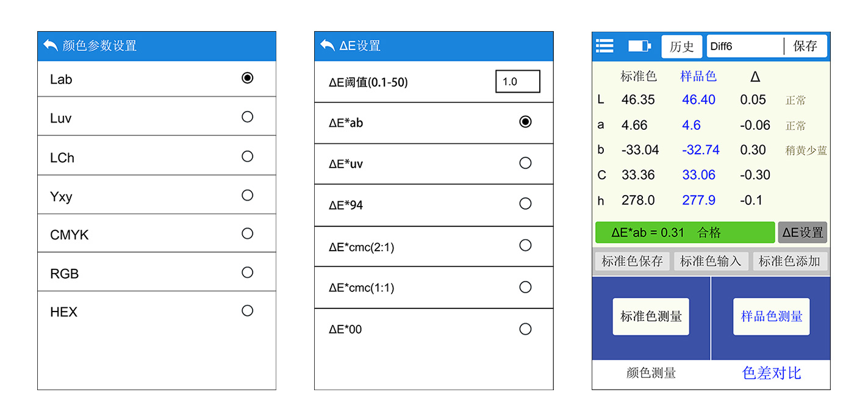Open the ΔE设置 button
The image size is (868, 406).
(803, 232)
